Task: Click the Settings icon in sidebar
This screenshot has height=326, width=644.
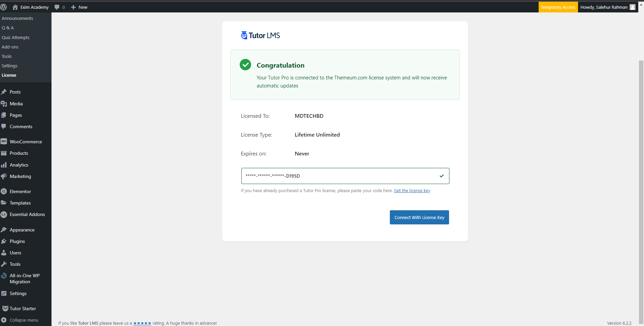Action: click(4, 293)
